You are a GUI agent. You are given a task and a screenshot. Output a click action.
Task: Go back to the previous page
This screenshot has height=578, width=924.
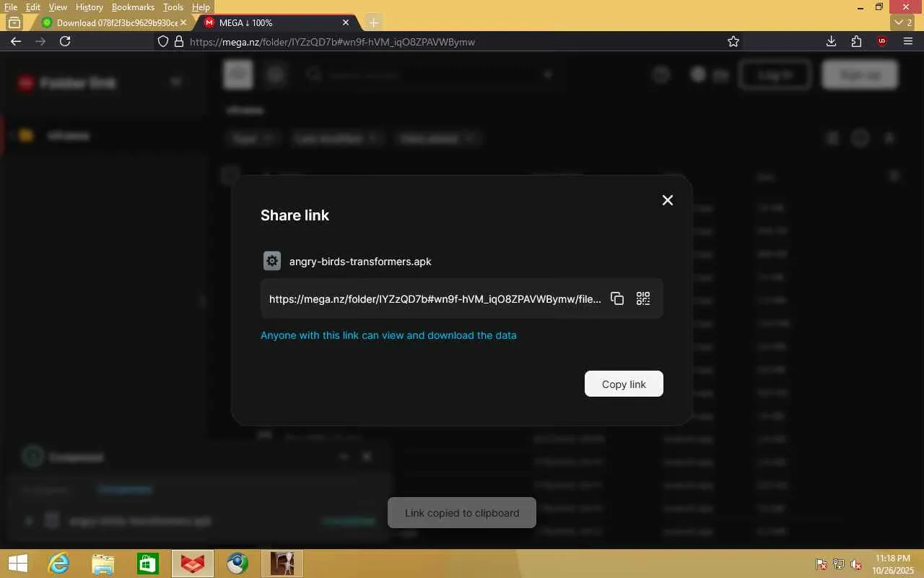click(16, 41)
